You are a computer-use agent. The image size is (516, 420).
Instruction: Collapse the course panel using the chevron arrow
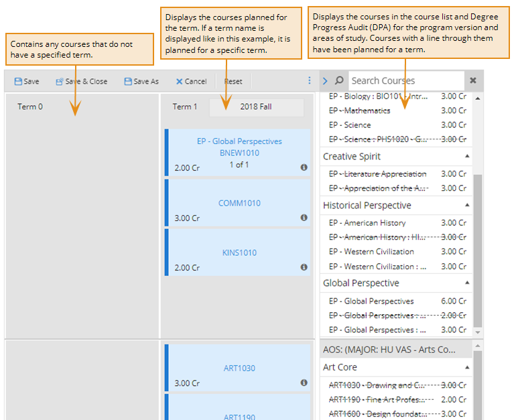pos(325,80)
